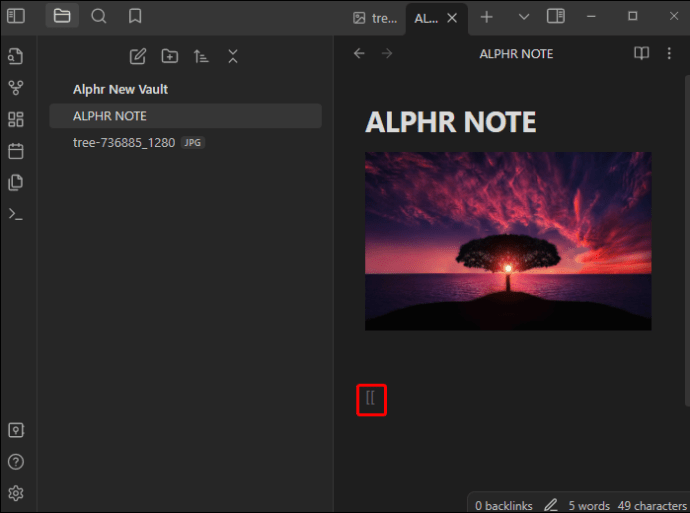Open the file explorer tab

[x=62, y=16]
